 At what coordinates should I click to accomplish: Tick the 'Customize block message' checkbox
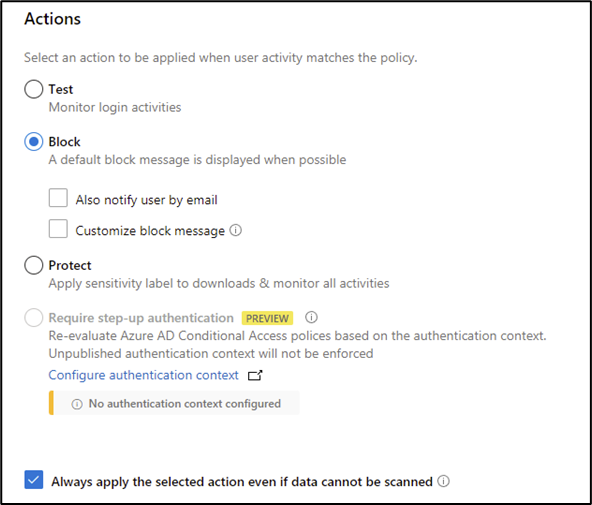pyautogui.click(x=58, y=229)
